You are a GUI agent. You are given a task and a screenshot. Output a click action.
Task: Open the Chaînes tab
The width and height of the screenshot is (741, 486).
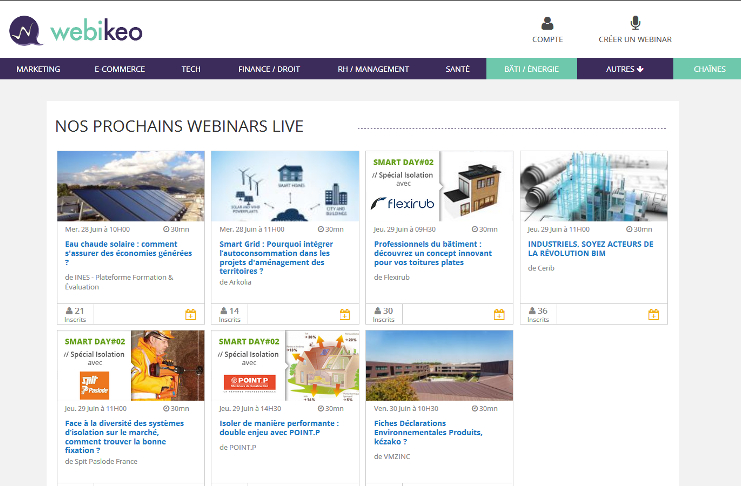(x=709, y=69)
